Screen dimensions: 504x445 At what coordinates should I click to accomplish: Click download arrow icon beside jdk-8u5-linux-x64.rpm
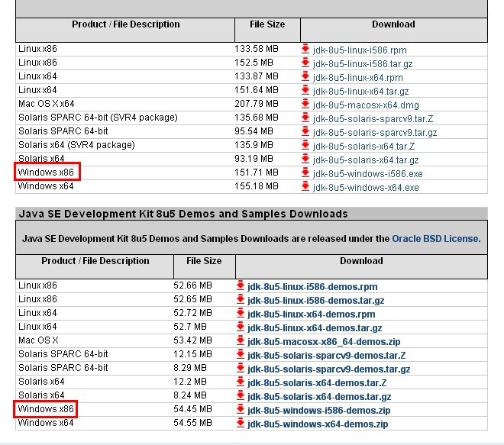305,76
